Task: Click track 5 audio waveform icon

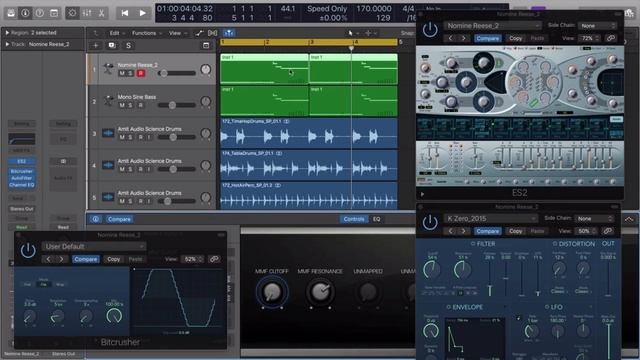Action: (x=108, y=197)
